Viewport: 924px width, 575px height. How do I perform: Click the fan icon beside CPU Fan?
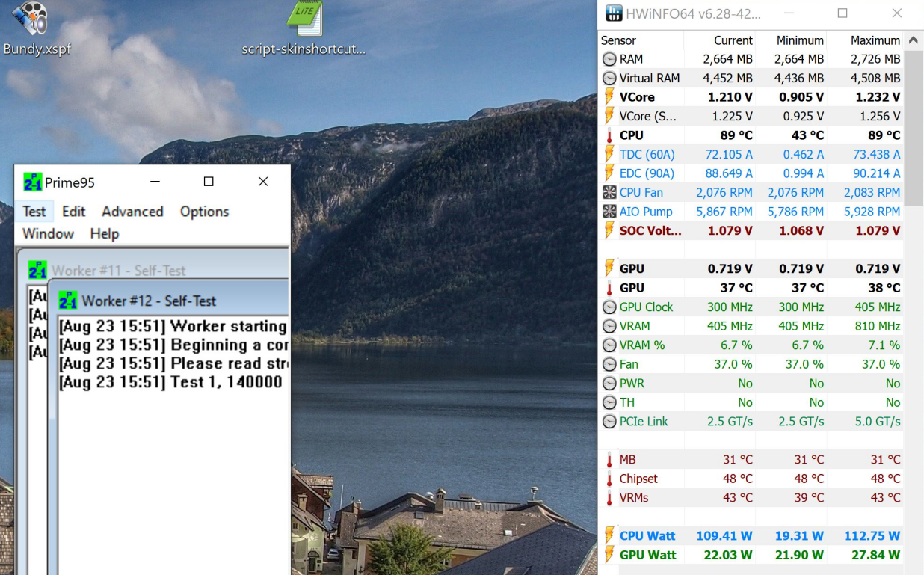610,193
